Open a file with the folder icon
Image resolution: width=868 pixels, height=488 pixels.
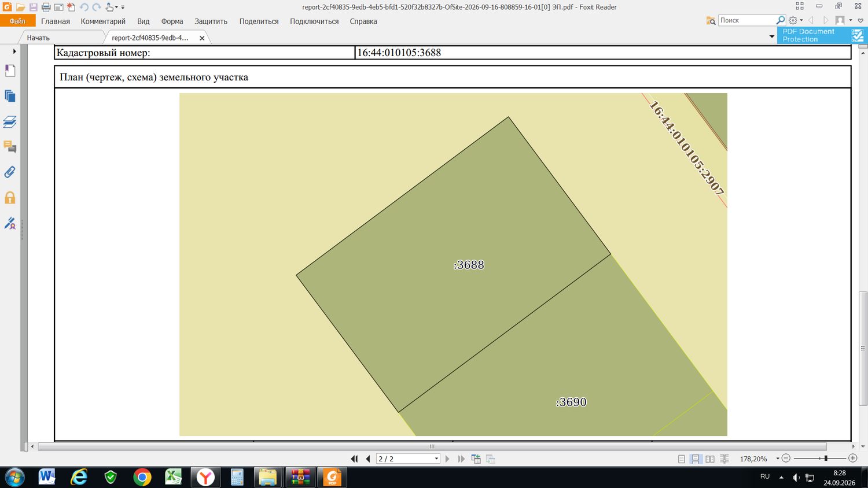(20, 8)
